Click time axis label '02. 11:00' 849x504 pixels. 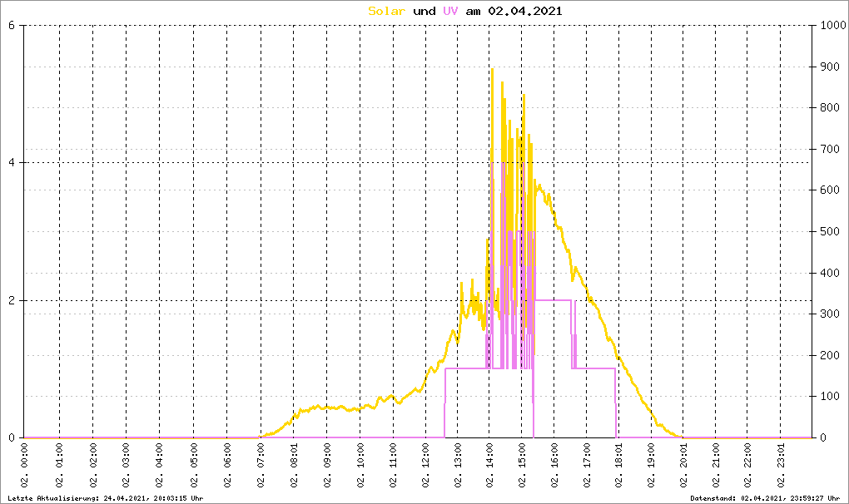(x=393, y=465)
